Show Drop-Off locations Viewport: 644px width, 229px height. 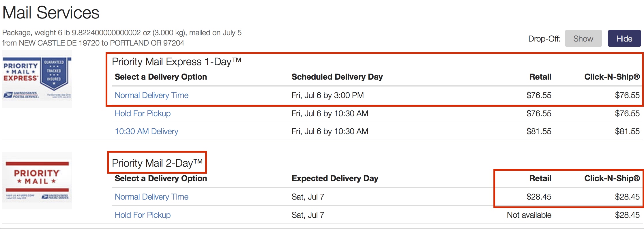(583, 38)
